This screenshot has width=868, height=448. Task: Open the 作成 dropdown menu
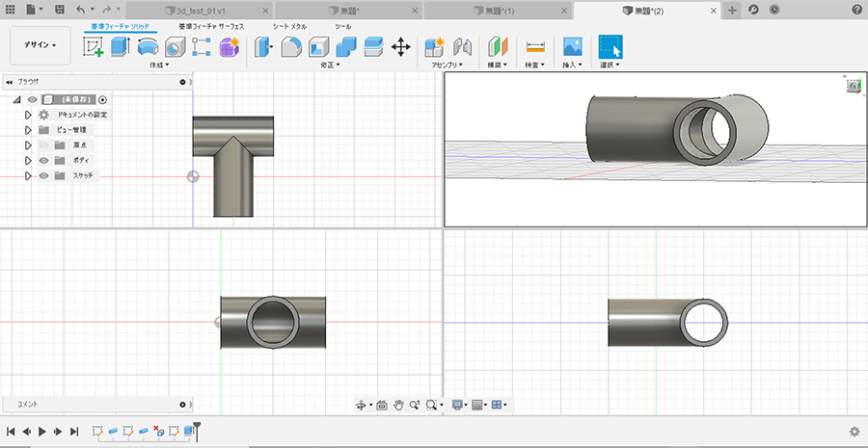coord(158,66)
